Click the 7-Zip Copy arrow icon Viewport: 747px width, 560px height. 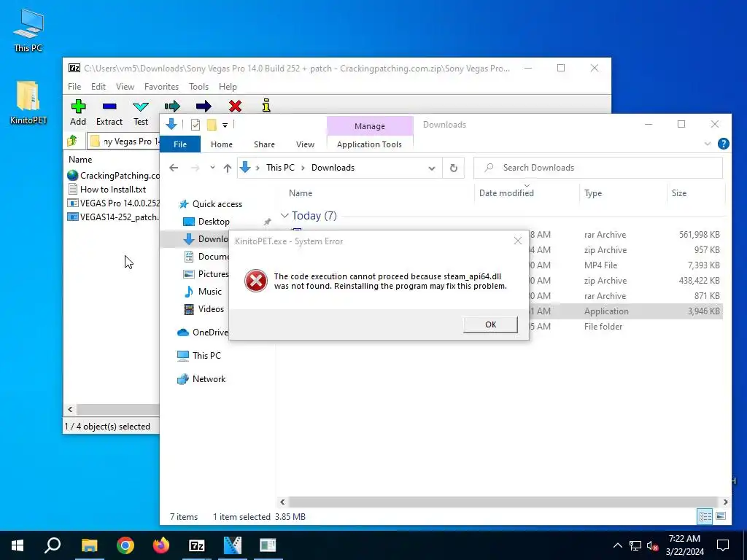(172, 106)
